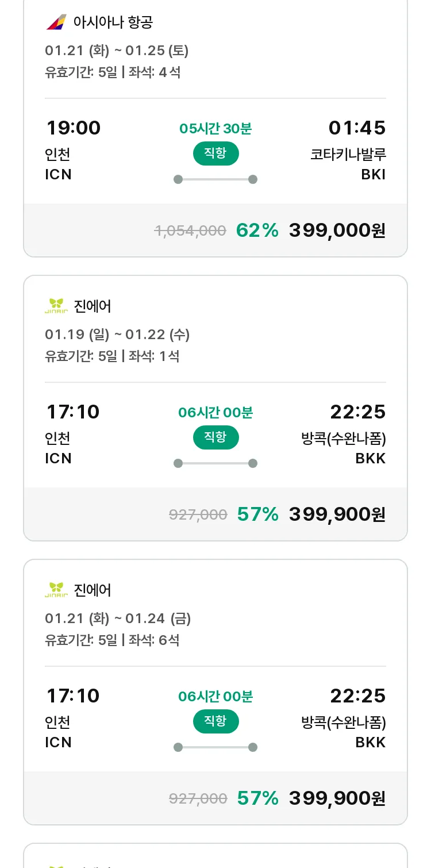The image size is (431, 868).
Task: Tap the 코타키나발루 BKI destination
Action: click(348, 164)
